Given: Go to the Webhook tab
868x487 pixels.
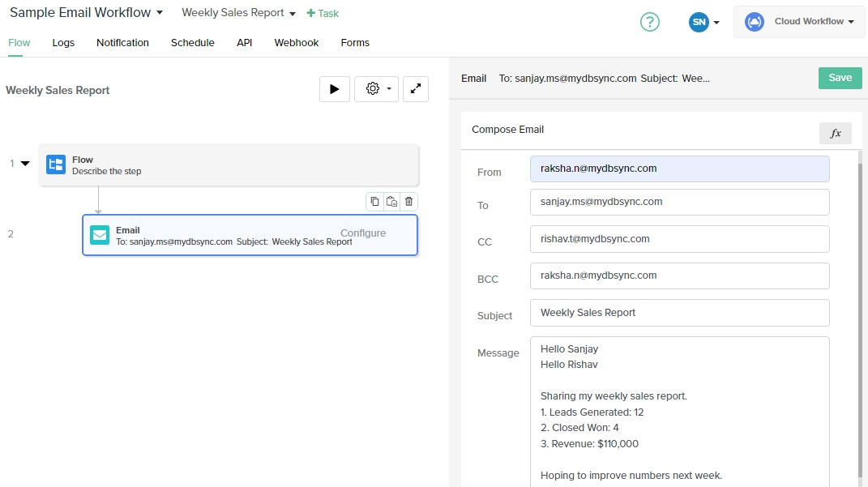Looking at the screenshot, I should tap(296, 43).
